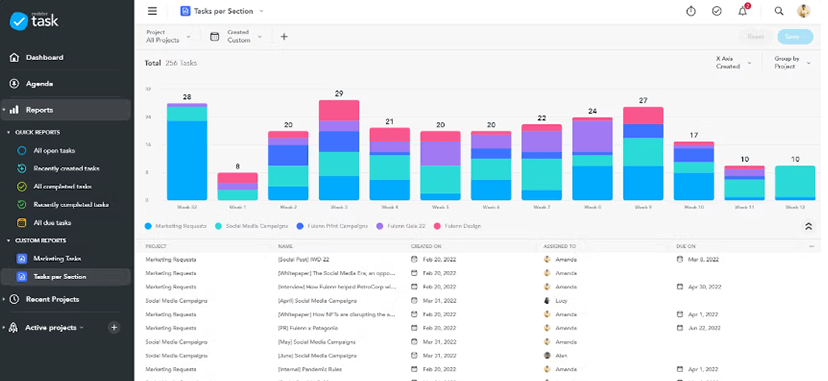The image size is (828, 381).
Task: Click the Dashboard home icon
Action: click(14, 58)
